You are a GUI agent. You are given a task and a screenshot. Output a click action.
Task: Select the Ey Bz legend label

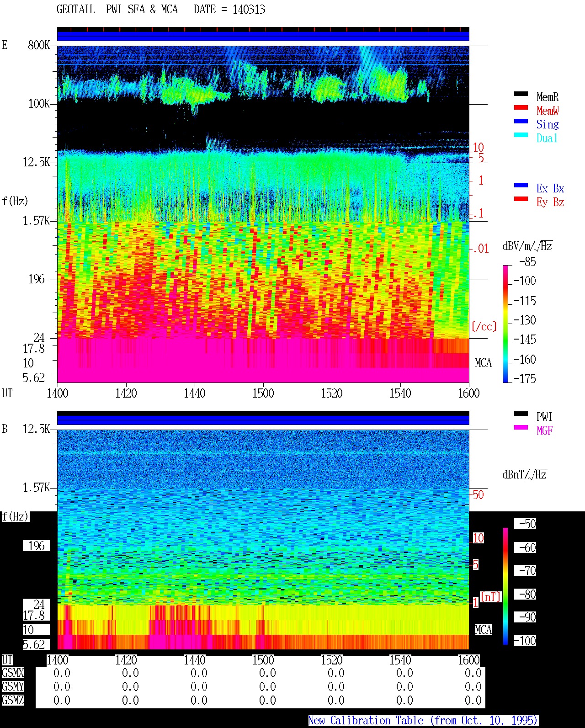click(550, 202)
